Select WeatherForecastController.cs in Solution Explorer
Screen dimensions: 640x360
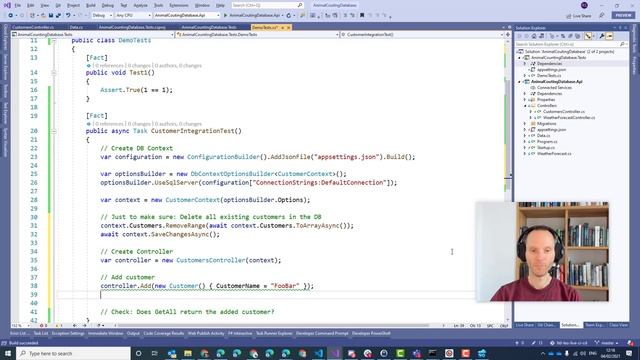(569, 118)
